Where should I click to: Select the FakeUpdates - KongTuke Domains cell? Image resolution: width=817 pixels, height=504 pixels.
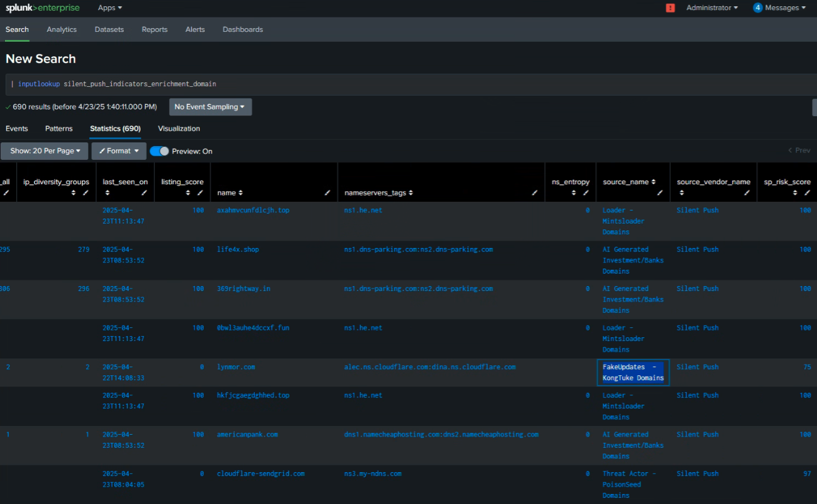(633, 372)
